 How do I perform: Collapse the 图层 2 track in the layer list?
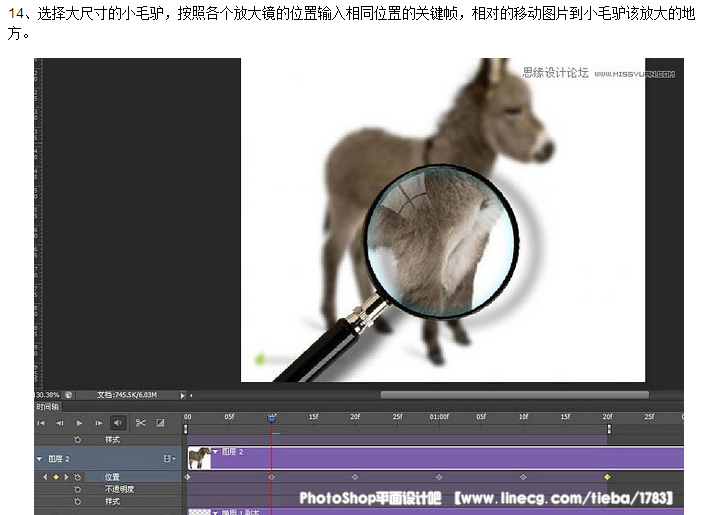click(39, 459)
